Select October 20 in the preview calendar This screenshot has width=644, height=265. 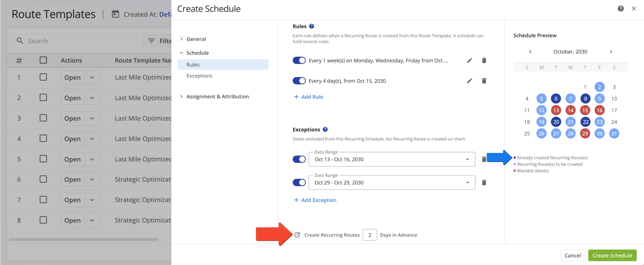[556, 122]
